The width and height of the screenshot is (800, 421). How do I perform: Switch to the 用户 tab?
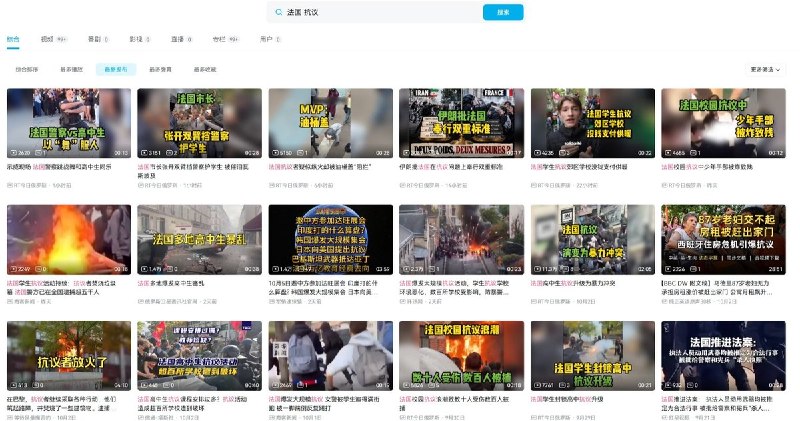tap(270, 39)
